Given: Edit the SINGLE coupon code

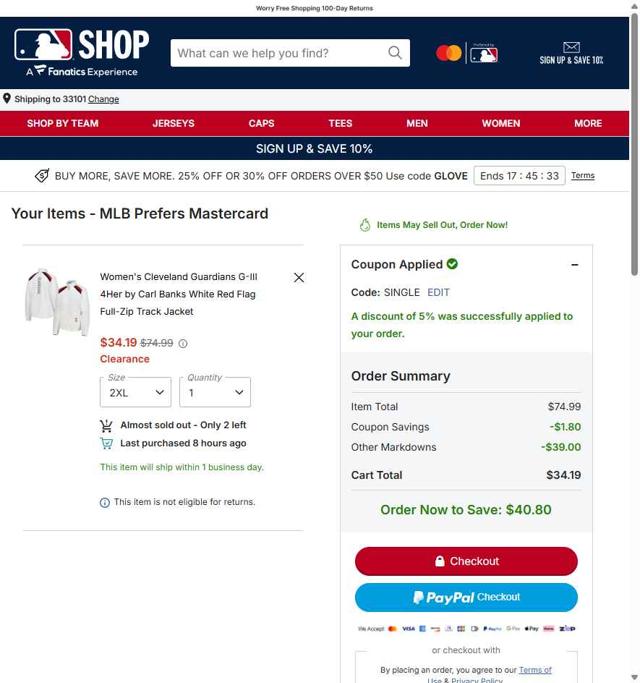Looking at the screenshot, I should pyautogui.click(x=438, y=292).
